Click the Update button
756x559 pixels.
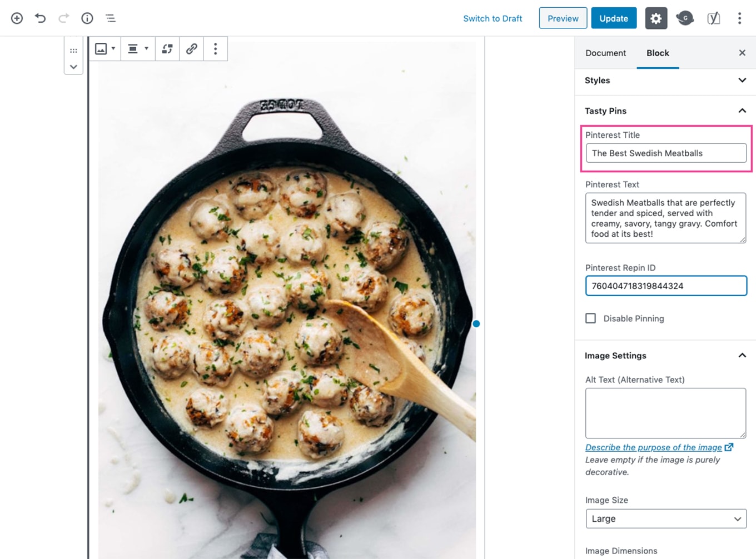click(614, 18)
